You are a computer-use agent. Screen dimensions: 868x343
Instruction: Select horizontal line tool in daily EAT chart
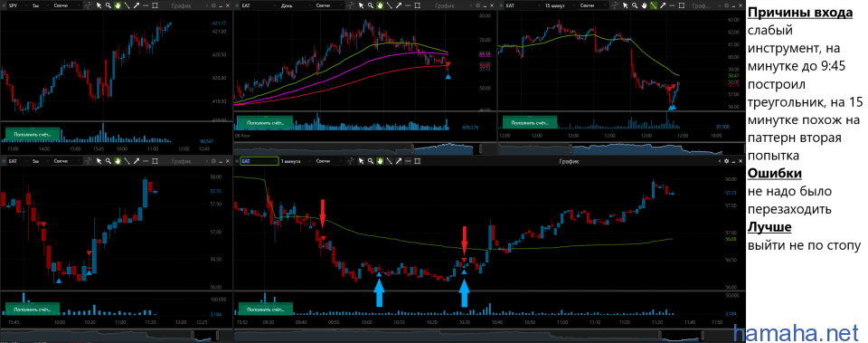[x=408, y=5]
